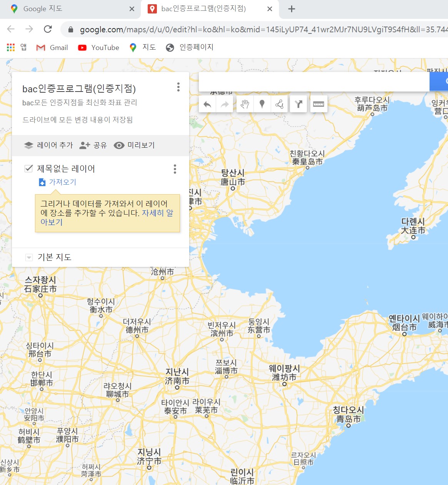Uncheck the 제목없는 레이어 checkbox
Screen dimensions: 448x485
tap(28, 168)
